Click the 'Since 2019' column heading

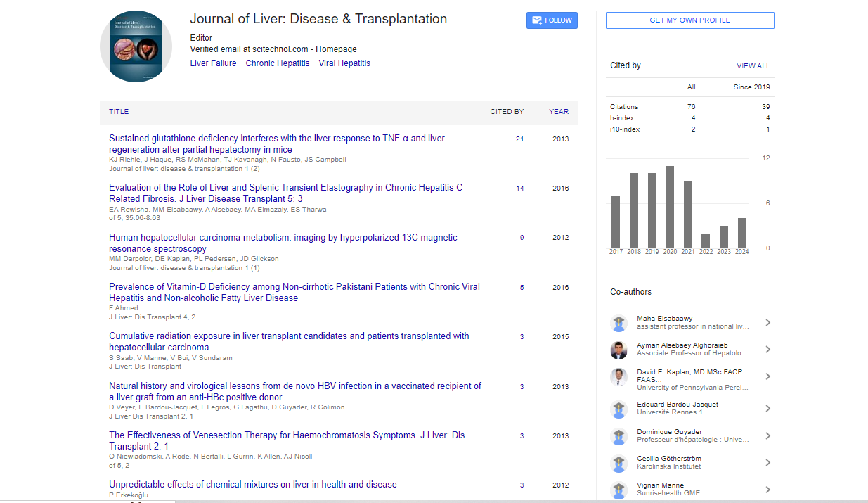click(x=751, y=87)
